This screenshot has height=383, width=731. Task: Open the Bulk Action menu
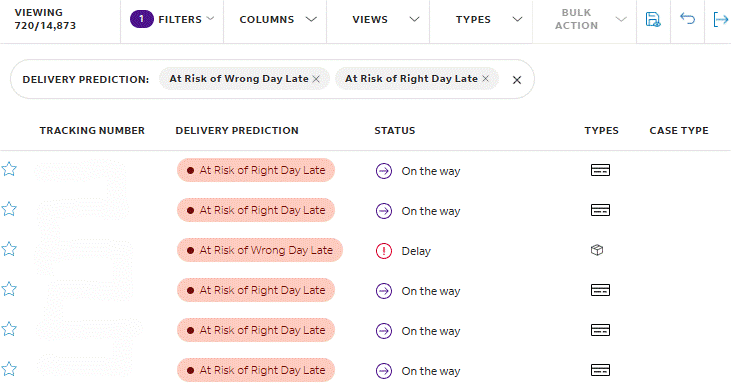(589, 19)
